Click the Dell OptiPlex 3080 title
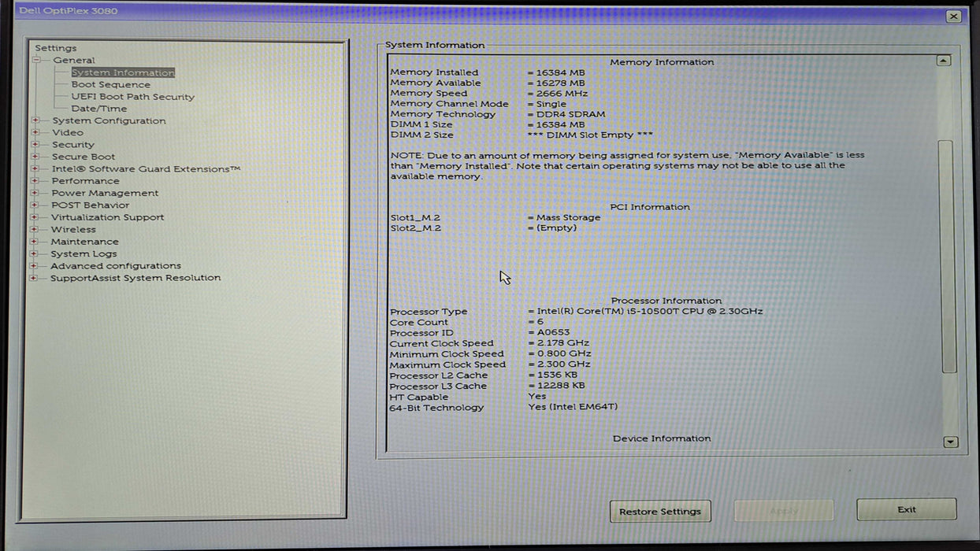 [68, 12]
